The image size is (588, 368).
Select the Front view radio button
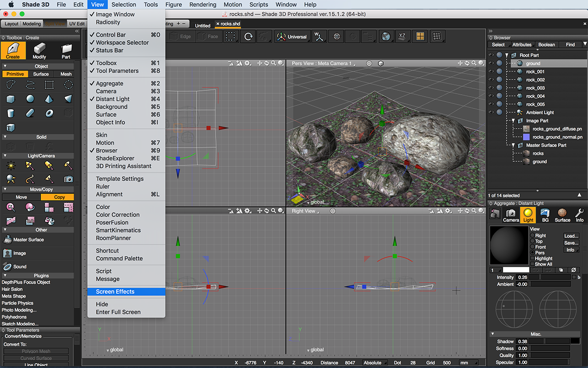[533, 247]
